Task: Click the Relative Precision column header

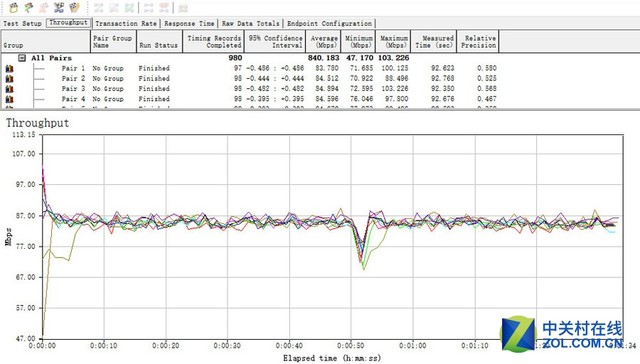Action: point(478,42)
